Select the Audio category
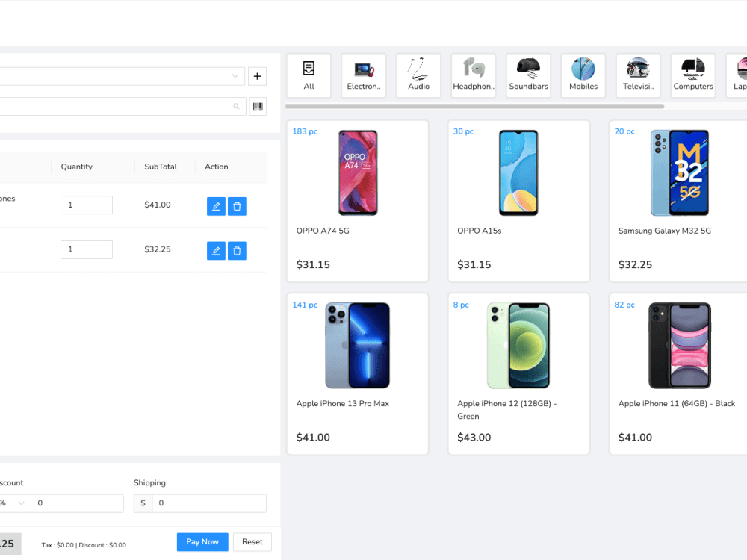The height and width of the screenshot is (560, 747). point(419,75)
